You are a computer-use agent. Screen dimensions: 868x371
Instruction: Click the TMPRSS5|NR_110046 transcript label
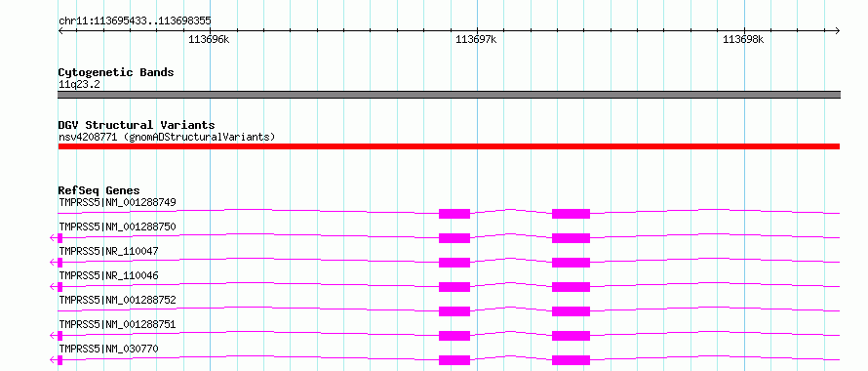(108, 276)
